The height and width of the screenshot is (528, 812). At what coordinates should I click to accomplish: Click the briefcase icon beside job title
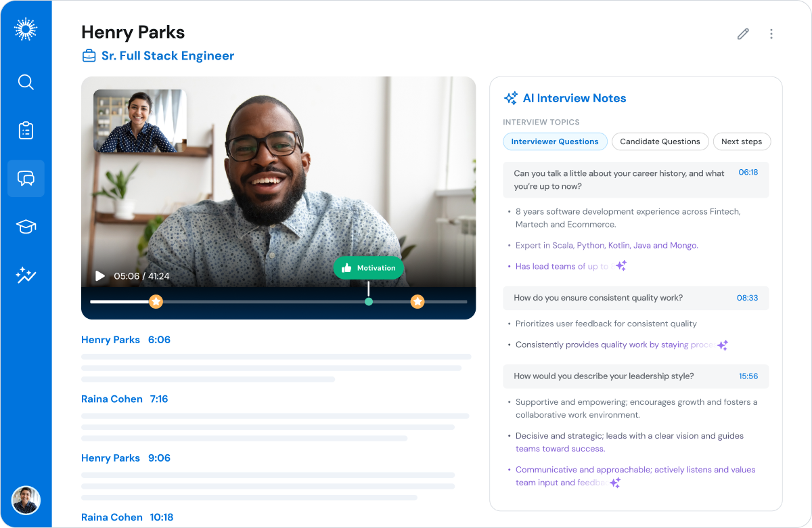point(89,56)
